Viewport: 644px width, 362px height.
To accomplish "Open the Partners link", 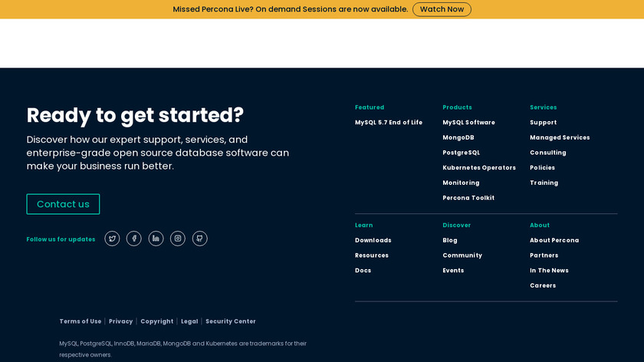I will coord(544,255).
